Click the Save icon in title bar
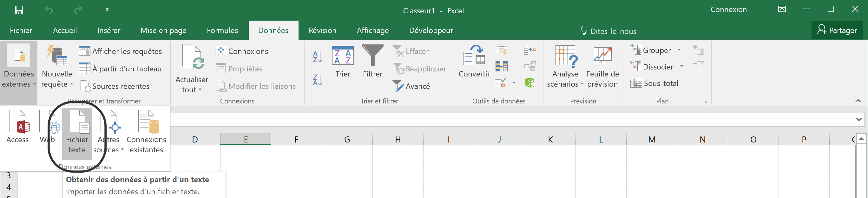Viewport: 868px width, 198px height. tap(19, 10)
